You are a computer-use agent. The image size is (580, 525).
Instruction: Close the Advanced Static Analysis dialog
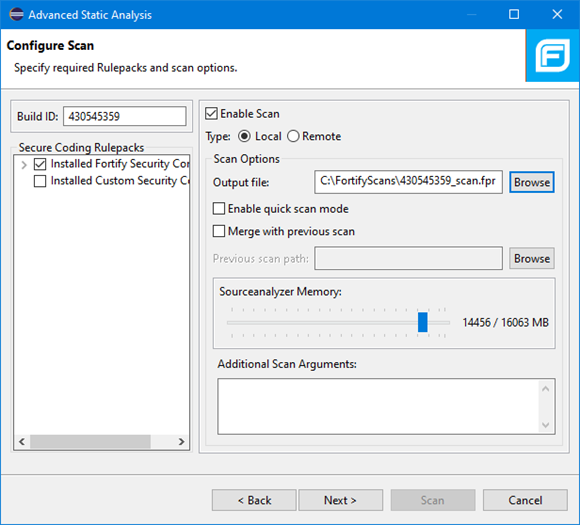coord(557,14)
